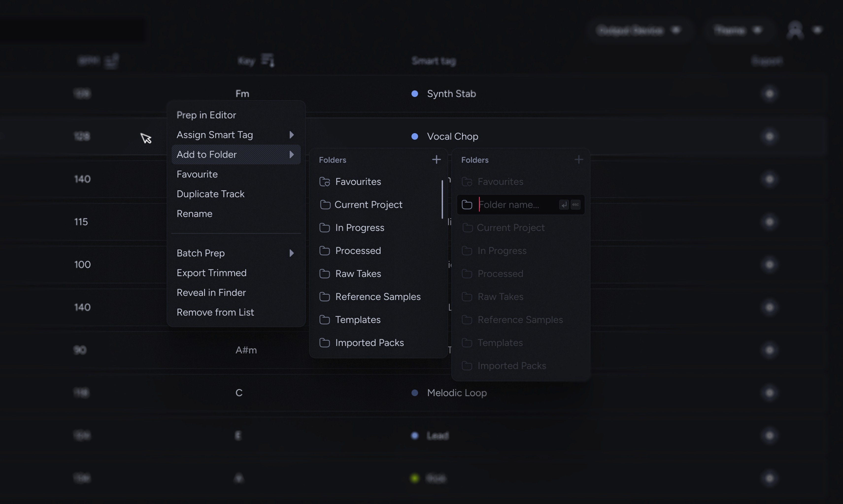
Task: Expand the Assign Smart Tag submenu arrow
Action: click(x=291, y=135)
